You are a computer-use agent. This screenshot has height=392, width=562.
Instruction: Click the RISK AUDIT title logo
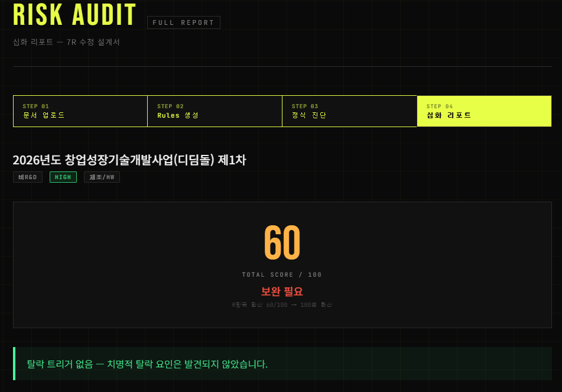pos(74,14)
